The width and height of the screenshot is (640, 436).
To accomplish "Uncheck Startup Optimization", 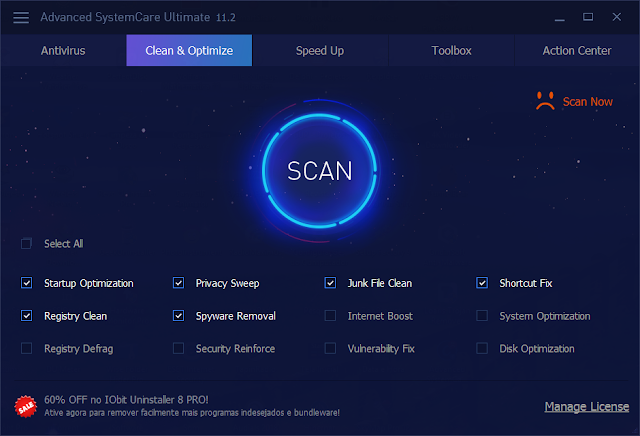I will click(27, 283).
